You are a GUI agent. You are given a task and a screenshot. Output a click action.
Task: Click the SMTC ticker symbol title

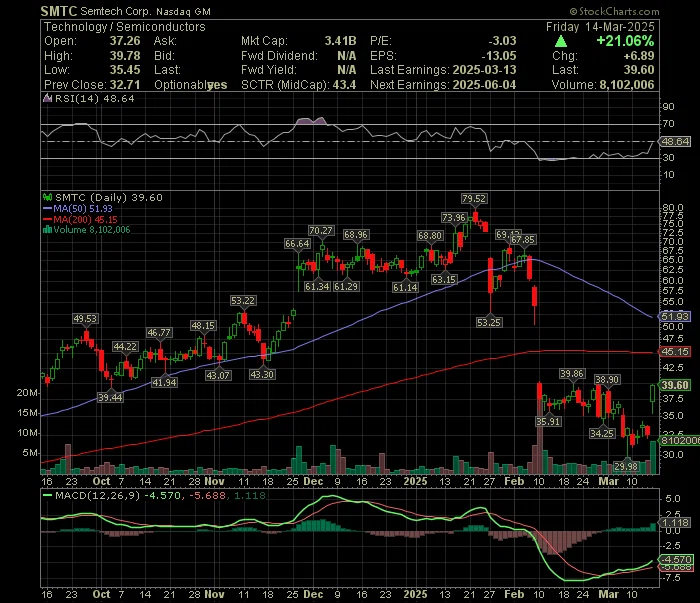coord(59,11)
